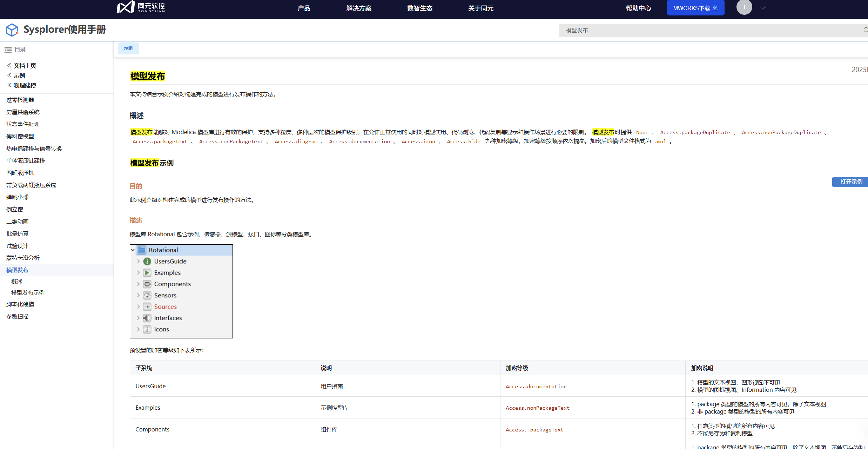Click the Interfaces icon in tree
Screen dimensions: 868x449
(147, 318)
